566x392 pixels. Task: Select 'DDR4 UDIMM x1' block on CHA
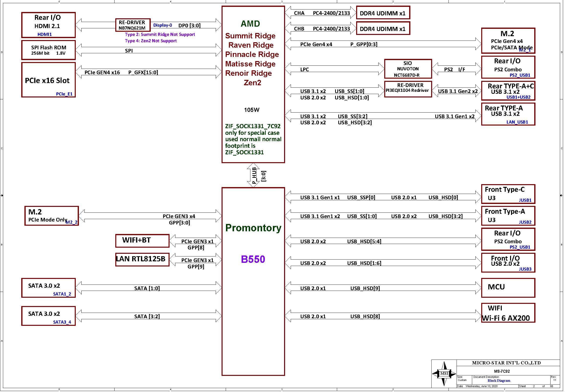click(383, 13)
